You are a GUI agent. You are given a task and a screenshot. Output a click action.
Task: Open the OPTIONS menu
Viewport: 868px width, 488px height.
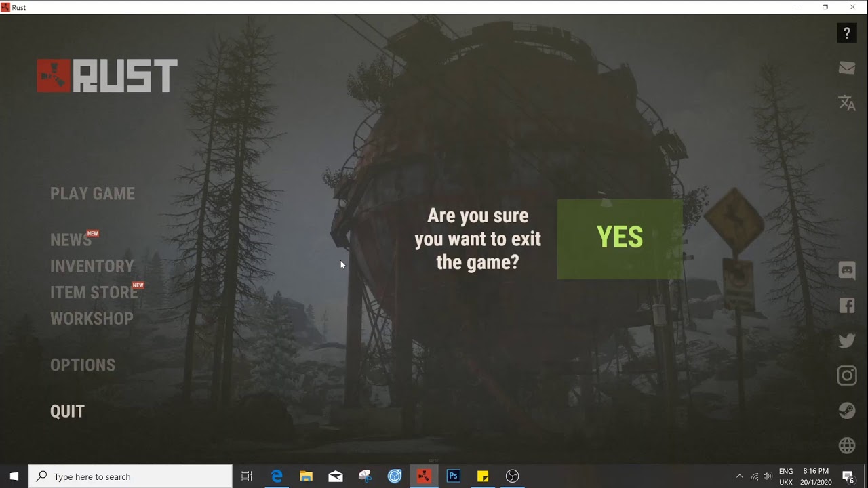83,365
